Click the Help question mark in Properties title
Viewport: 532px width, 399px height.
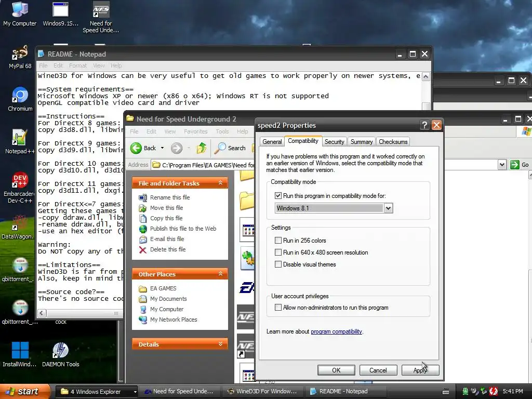(424, 125)
